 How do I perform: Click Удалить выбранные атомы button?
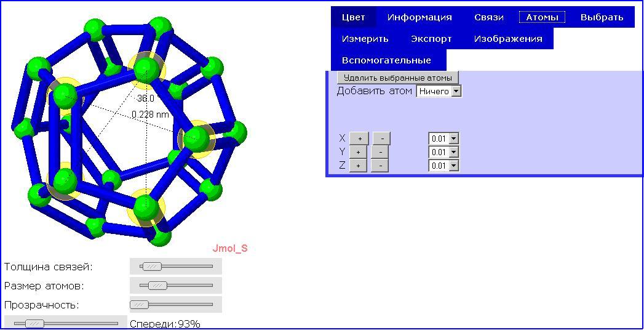click(397, 78)
